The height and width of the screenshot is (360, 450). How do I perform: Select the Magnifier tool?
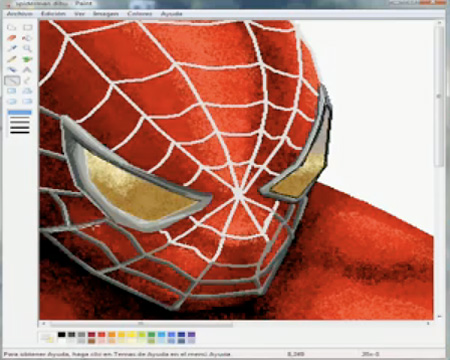[x=27, y=48]
